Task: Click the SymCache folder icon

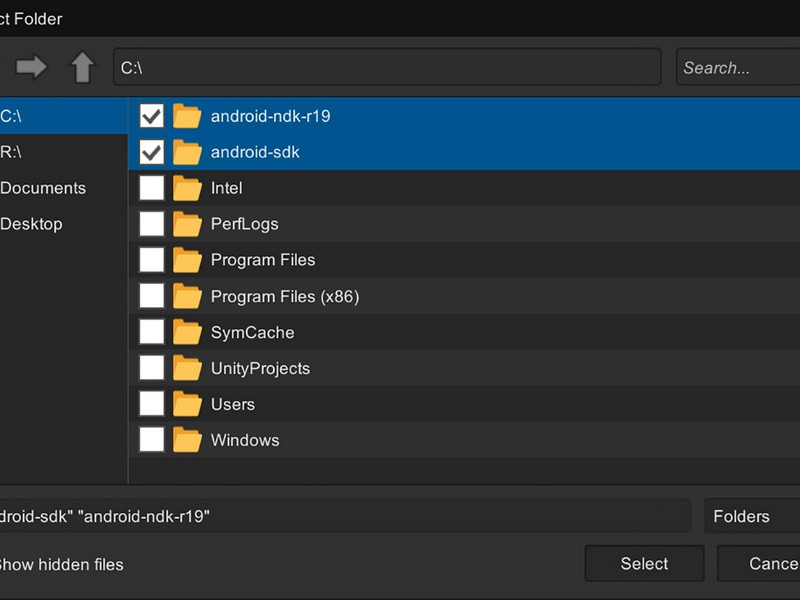Action: click(x=187, y=332)
